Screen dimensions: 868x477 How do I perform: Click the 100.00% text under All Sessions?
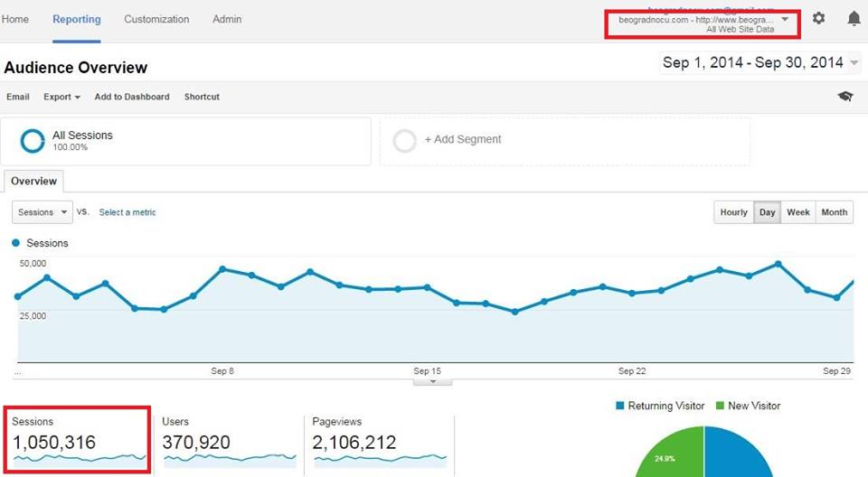point(70,147)
